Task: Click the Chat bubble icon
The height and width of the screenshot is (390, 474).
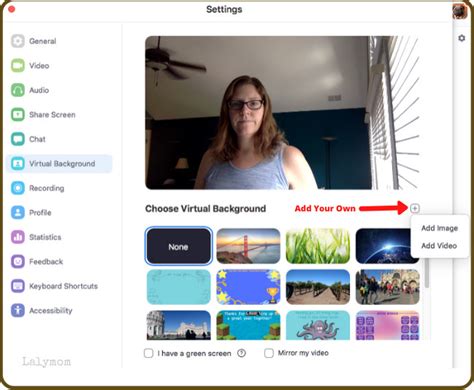Action: point(18,139)
